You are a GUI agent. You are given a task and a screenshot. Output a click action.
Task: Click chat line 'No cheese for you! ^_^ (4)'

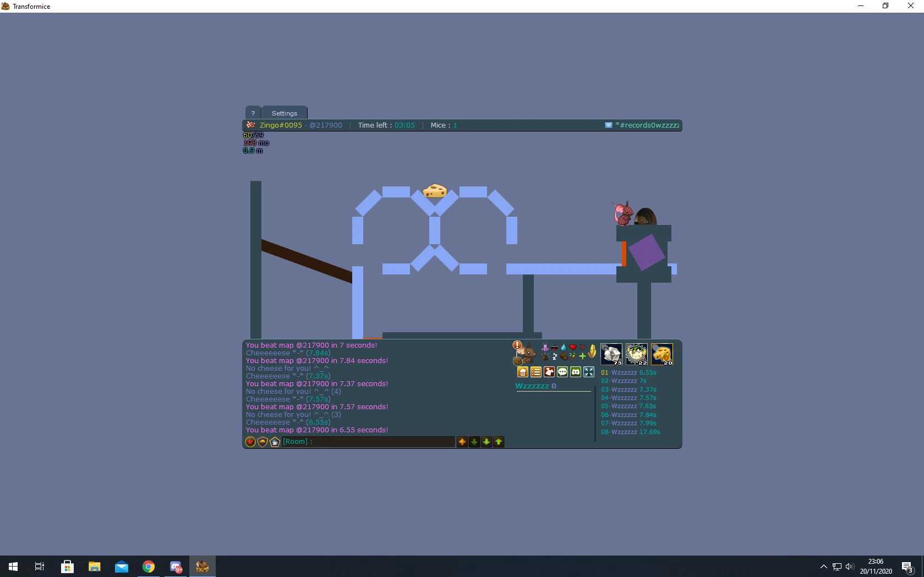point(293,392)
